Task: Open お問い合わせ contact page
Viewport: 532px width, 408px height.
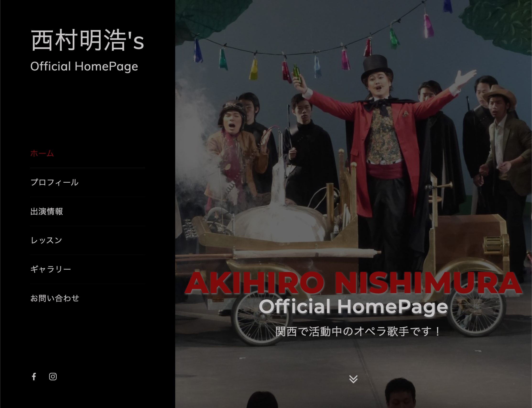Action: (55, 298)
